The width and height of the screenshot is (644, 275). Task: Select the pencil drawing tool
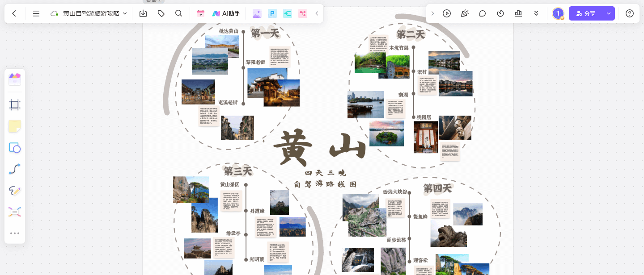click(x=15, y=190)
